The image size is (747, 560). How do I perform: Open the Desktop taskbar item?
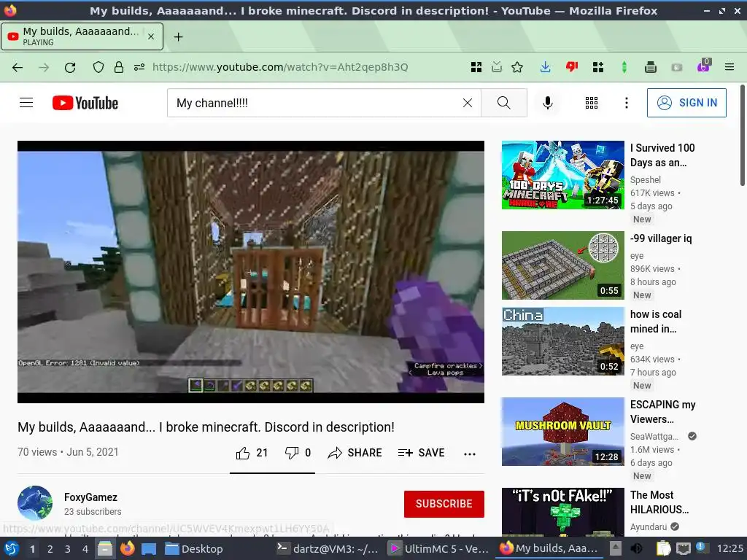pos(194,549)
